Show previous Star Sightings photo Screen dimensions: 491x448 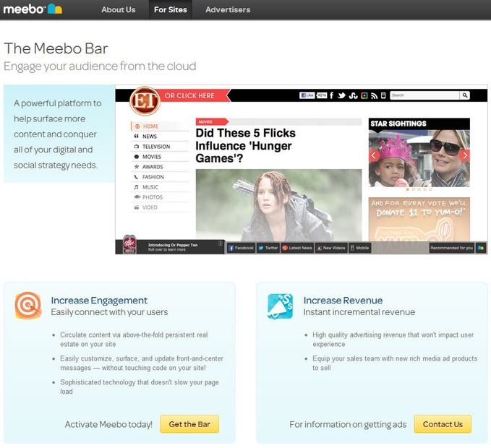tap(374, 155)
